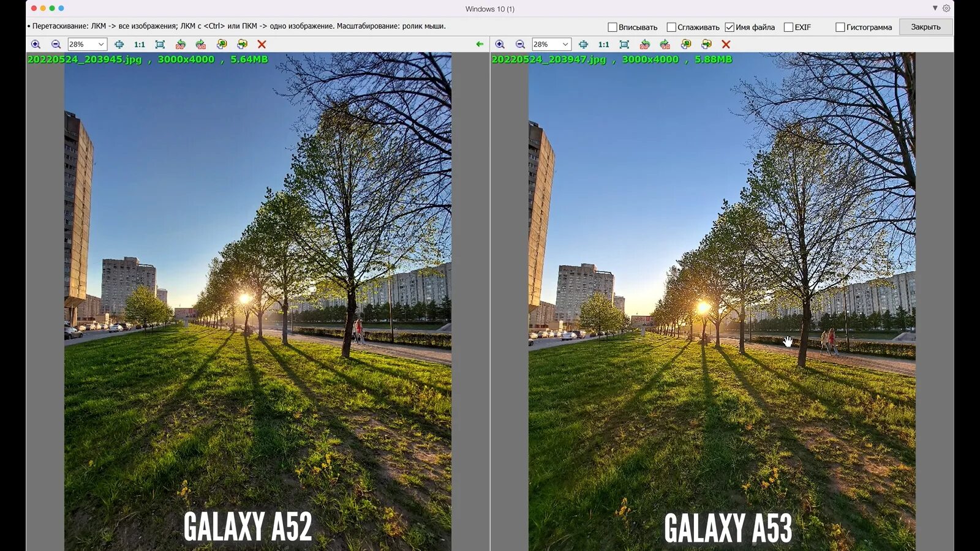Rotate left image 90 degrees counterclockwise
The width and height of the screenshot is (980, 551).
tap(180, 44)
